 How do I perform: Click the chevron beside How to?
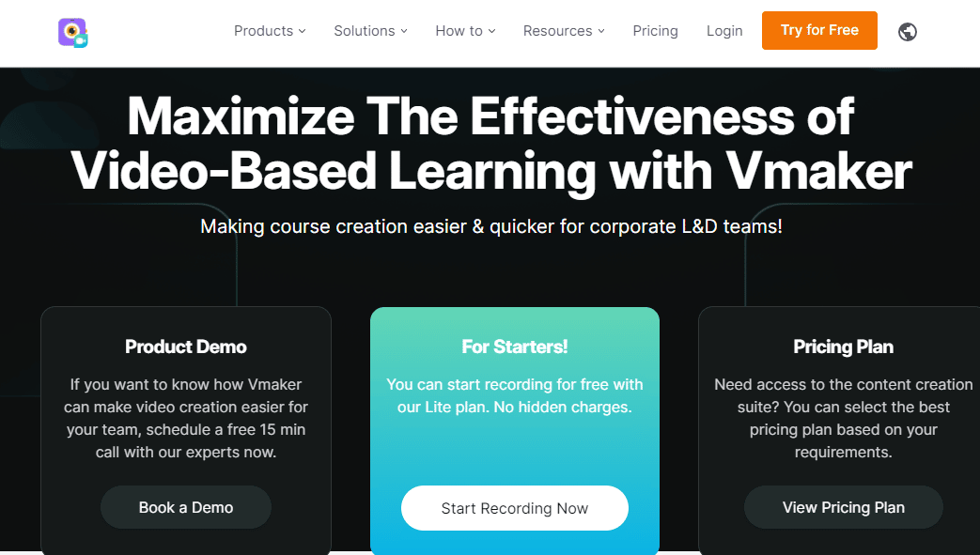(x=491, y=31)
